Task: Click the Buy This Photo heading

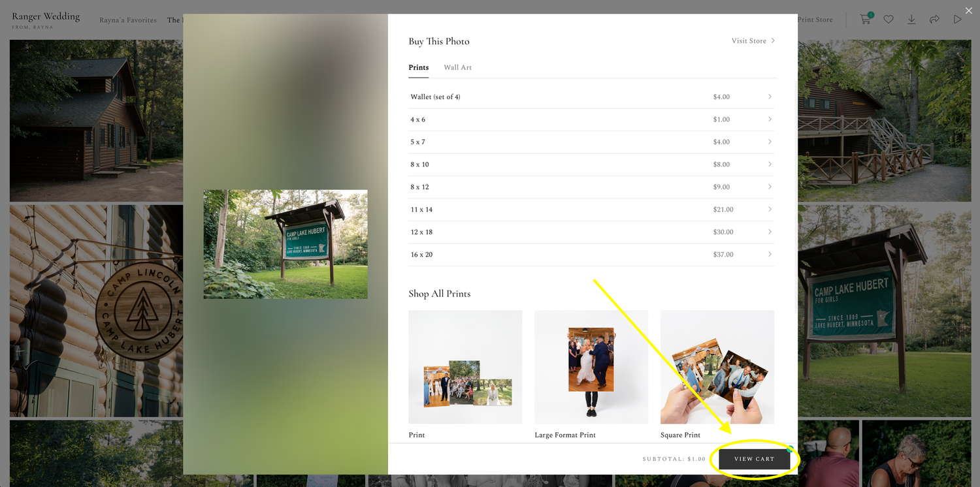Action: click(439, 41)
